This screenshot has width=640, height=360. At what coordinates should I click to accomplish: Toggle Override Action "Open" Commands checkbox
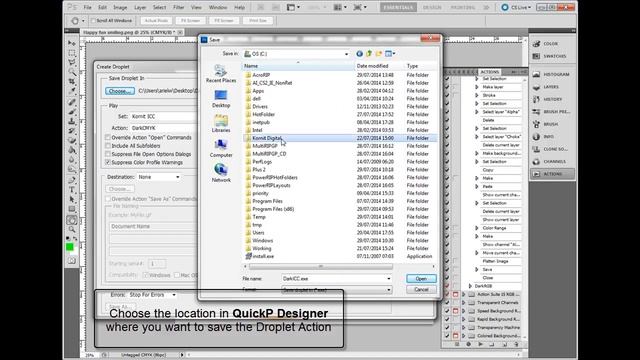108,138
